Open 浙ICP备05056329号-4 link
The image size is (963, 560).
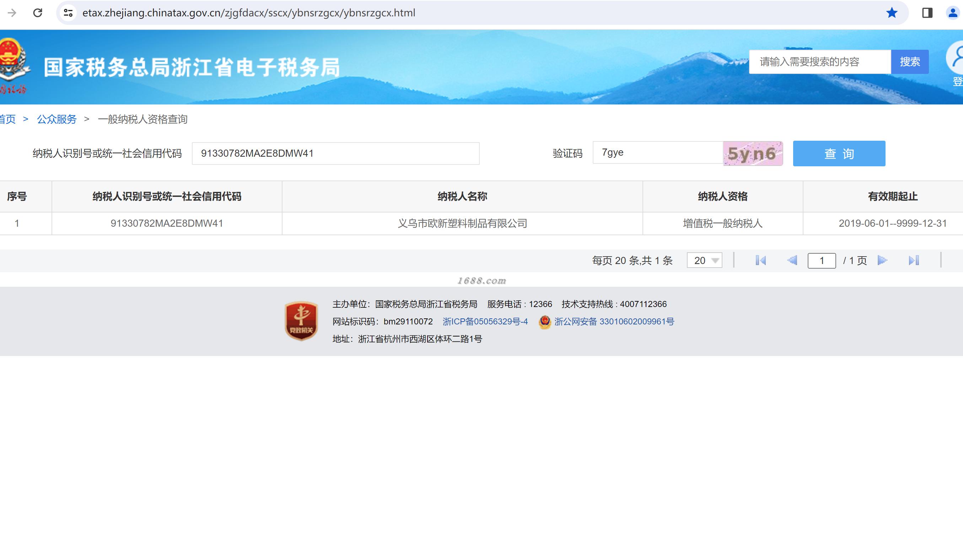[485, 322]
